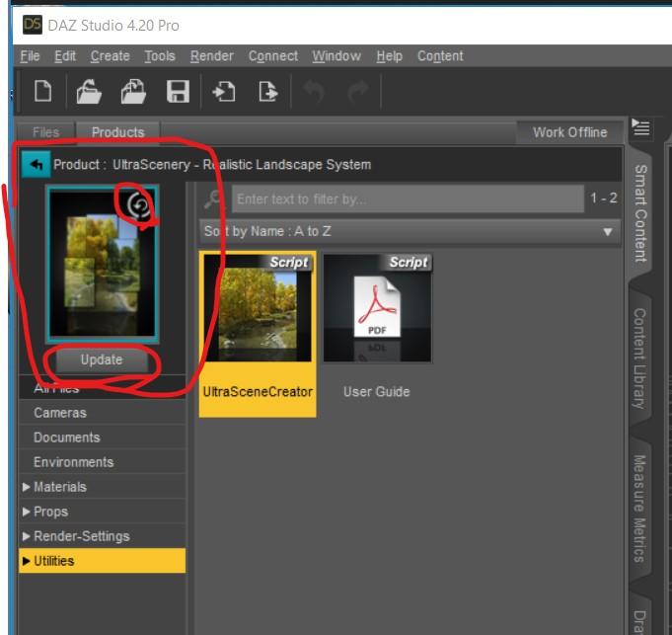Click the refresh icon on product thumbnail
The height and width of the screenshot is (635, 672).
(x=139, y=205)
